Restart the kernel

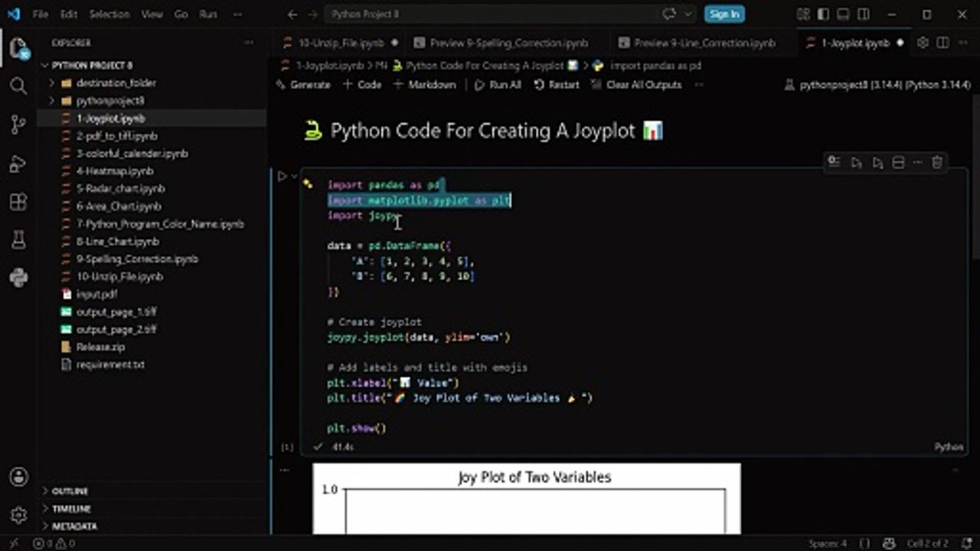point(556,84)
